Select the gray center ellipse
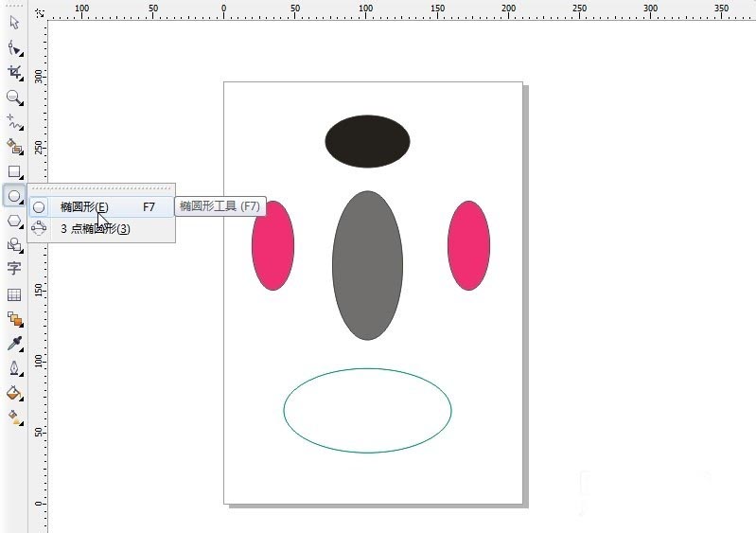Screen dimensions: 756x533 [367, 265]
